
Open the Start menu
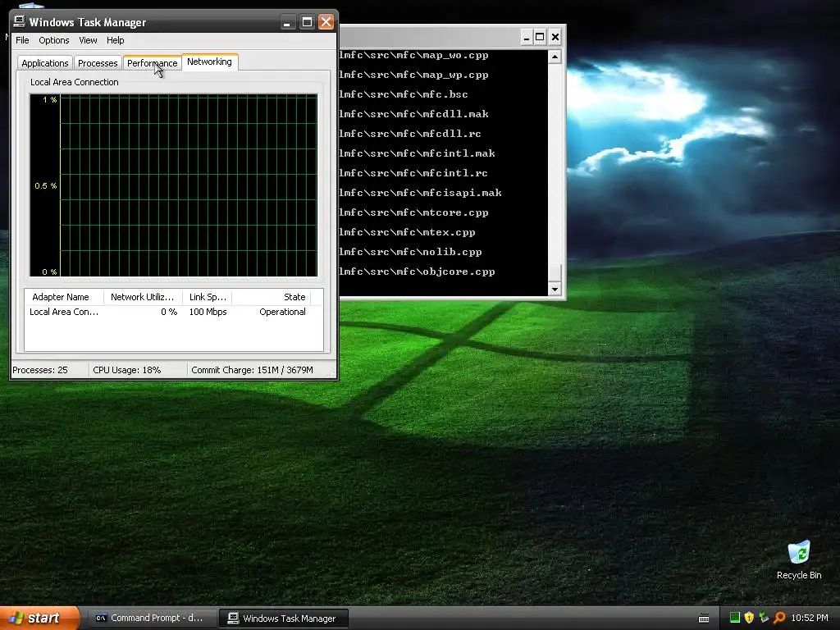(39, 619)
